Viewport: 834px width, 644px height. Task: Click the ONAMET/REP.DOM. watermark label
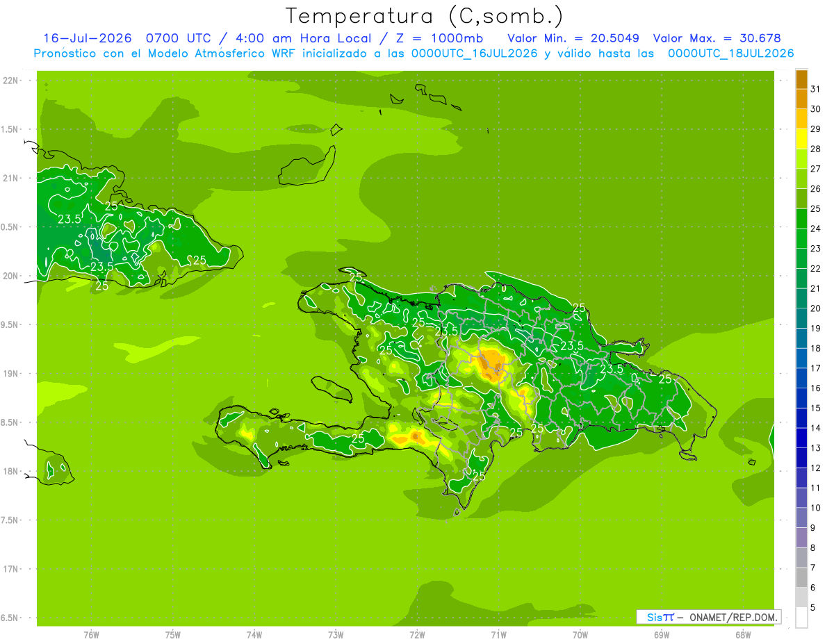click(733, 617)
